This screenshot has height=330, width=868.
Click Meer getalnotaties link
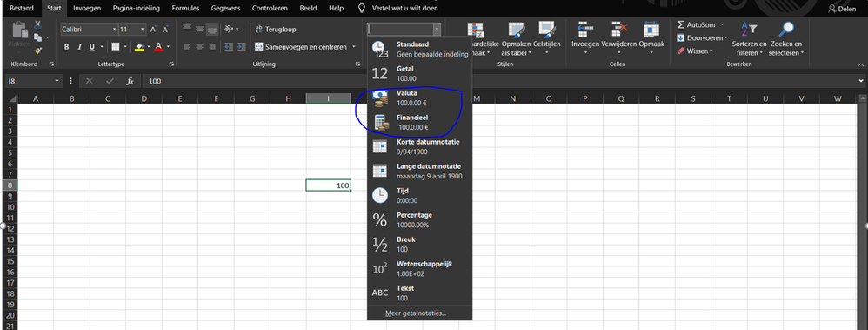416,313
